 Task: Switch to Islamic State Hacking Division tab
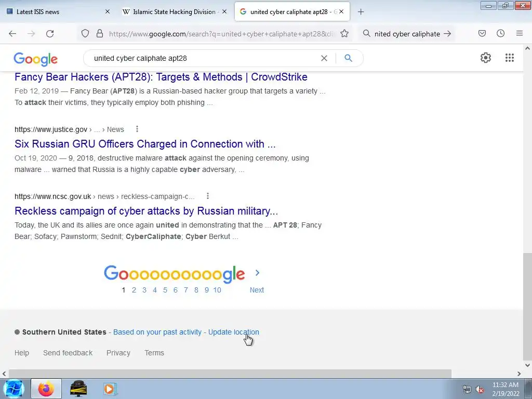point(174,12)
